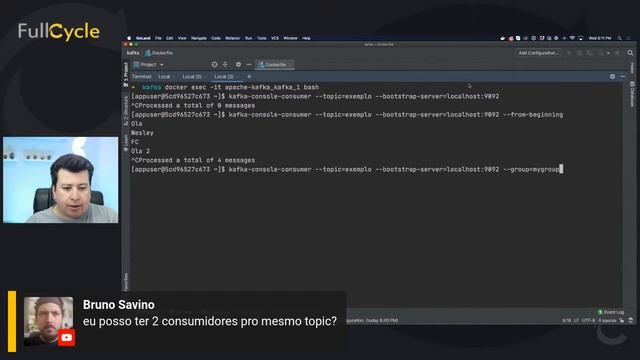
Task: Open the File menu
Action: tap(158, 38)
